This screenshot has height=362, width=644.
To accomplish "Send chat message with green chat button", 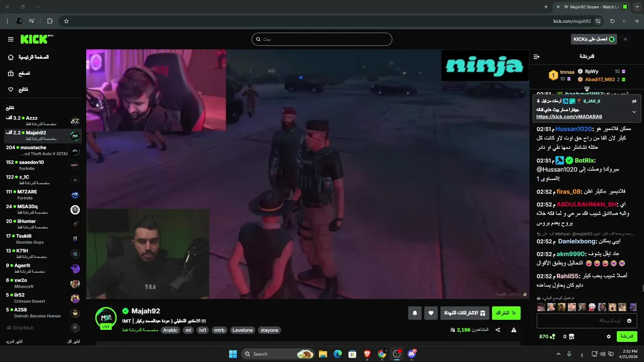I will 627,336.
